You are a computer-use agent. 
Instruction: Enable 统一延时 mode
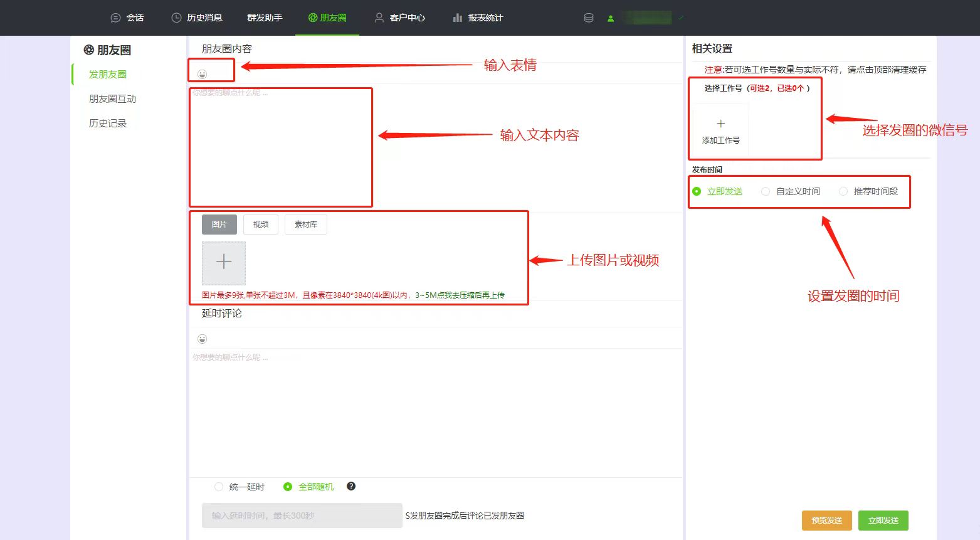[x=219, y=486]
